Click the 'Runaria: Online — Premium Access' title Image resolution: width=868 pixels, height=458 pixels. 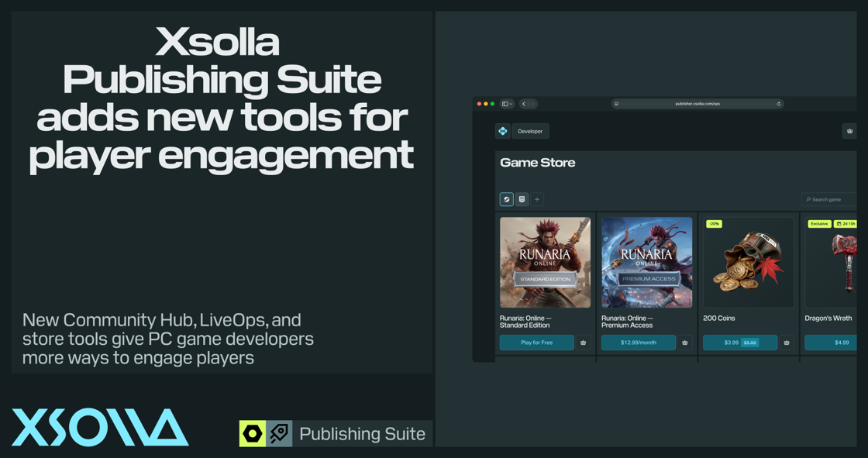tap(628, 322)
